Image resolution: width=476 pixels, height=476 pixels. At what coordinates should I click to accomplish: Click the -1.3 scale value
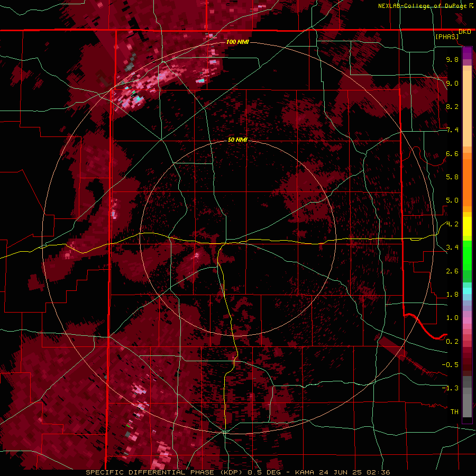point(450,388)
